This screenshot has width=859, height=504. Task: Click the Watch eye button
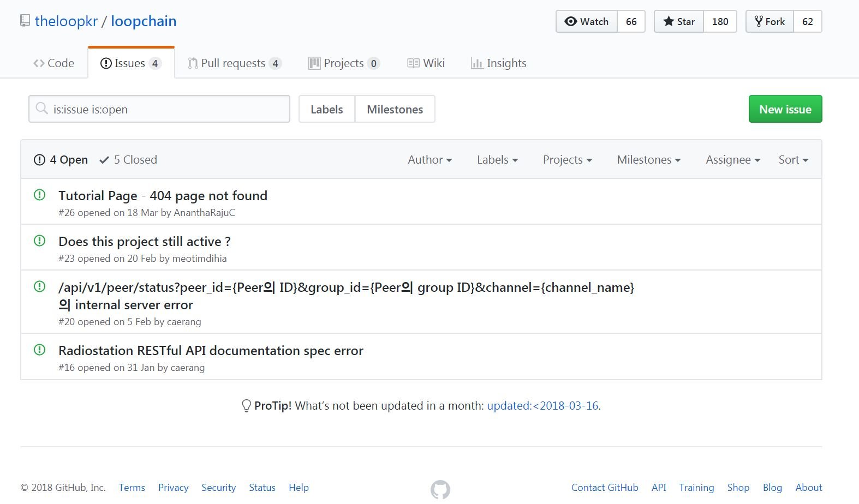pyautogui.click(x=587, y=21)
